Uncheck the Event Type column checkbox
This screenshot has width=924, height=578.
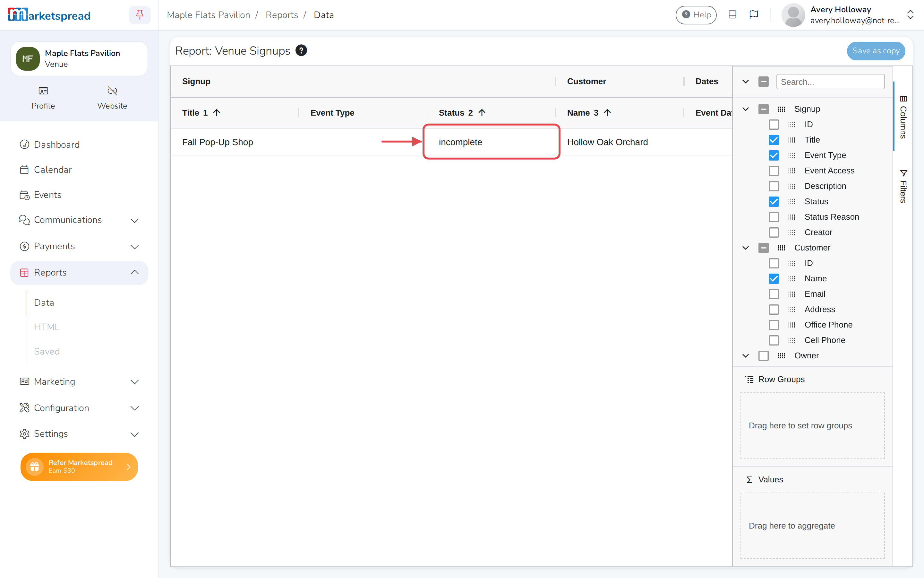pos(774,155)
